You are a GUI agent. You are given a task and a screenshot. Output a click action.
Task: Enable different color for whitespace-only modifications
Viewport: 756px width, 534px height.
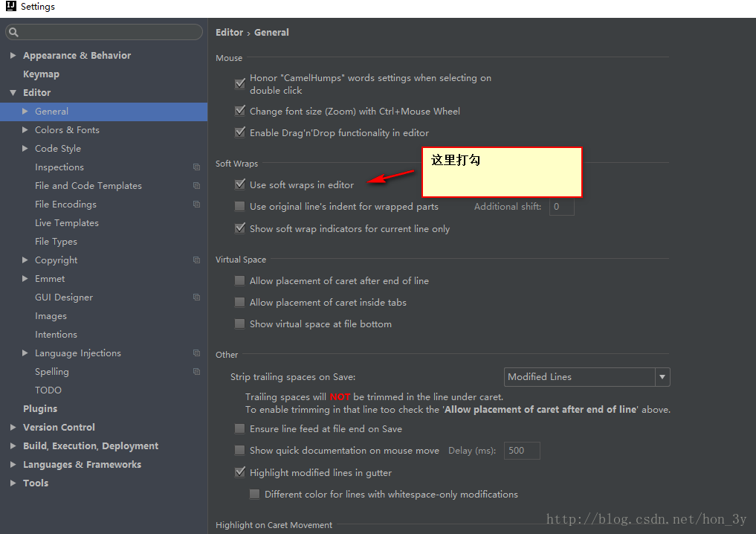254,494
